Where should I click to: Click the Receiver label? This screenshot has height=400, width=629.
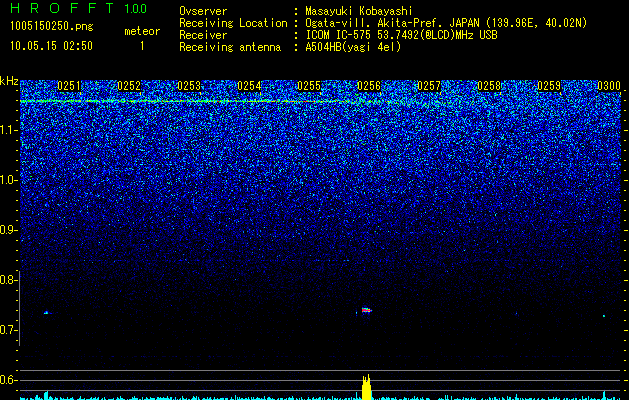[x=203, y=35]
